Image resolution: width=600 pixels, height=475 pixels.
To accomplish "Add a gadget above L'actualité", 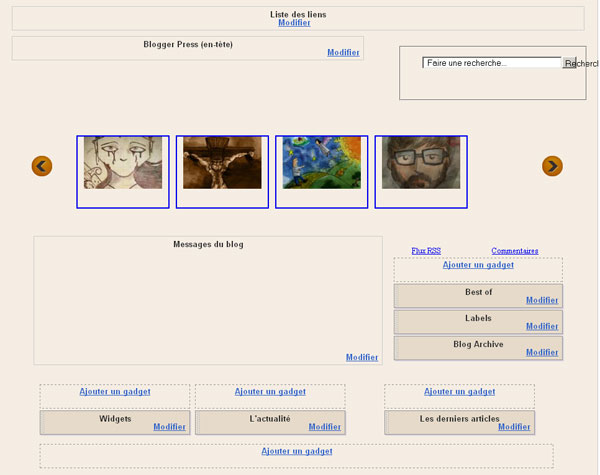I will pyautogui.click(x=270, y=392).
